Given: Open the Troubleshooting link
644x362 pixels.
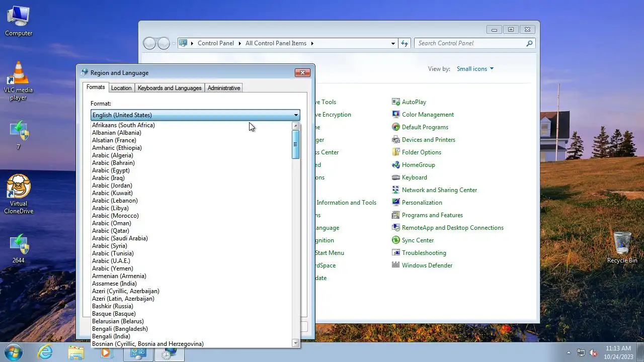Looking at the screenshot, I should [x=424, y=253].
